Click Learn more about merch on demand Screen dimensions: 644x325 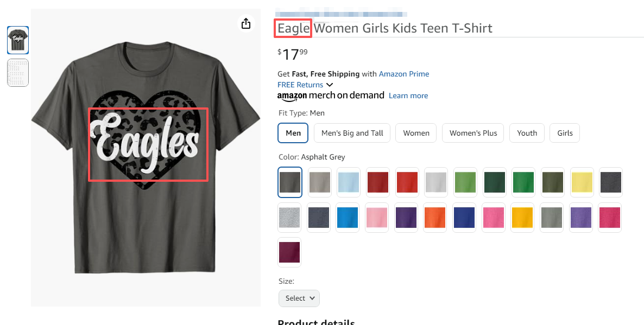408,95
